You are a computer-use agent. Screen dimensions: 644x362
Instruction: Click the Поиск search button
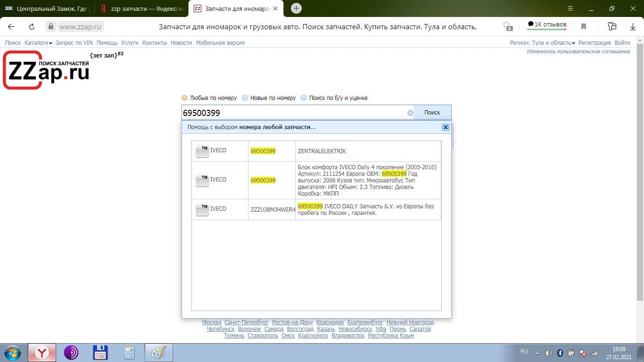[432, 113]
